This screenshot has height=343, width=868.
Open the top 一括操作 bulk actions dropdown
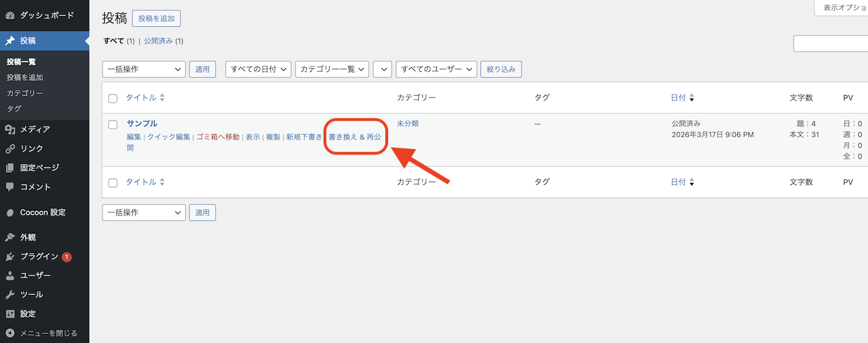point(144,69)
